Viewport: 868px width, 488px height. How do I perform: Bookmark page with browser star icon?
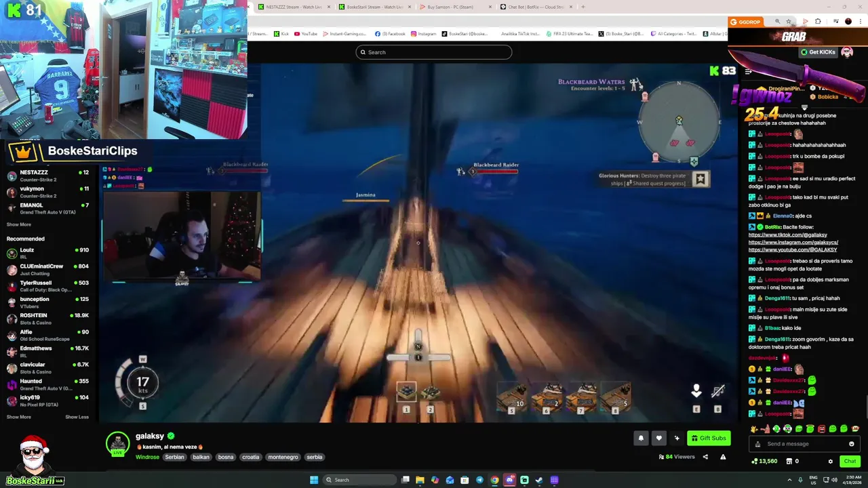(788, 22)
